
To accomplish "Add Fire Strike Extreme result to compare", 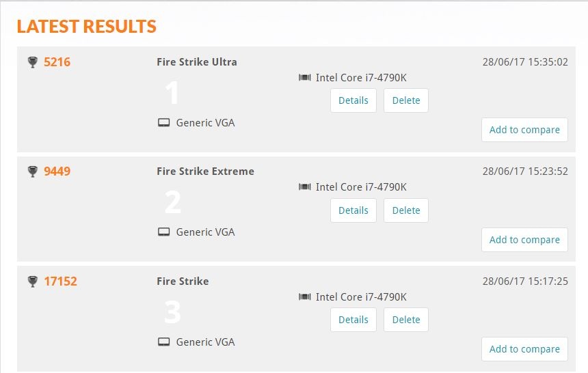I will click(524, 240).
